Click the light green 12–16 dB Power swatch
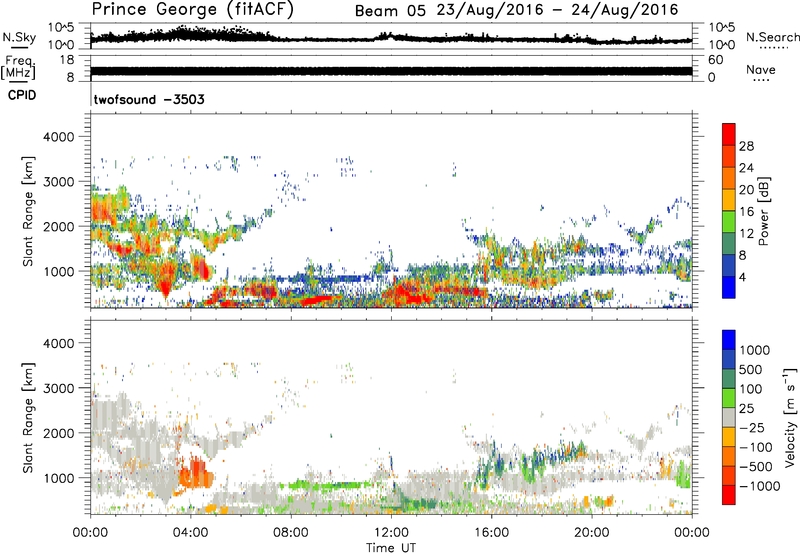The image size is (800, 554). 729,221
